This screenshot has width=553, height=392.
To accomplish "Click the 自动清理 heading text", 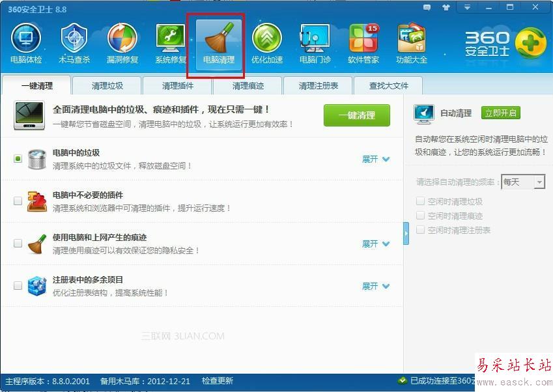I will 456,113.
